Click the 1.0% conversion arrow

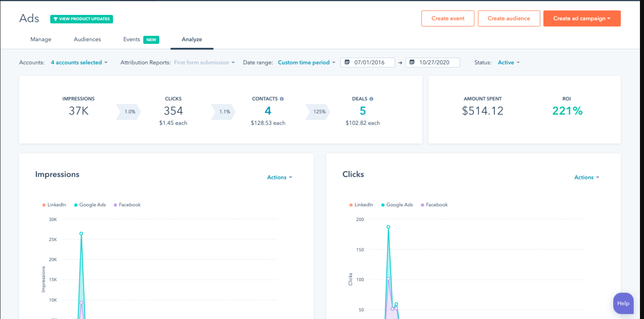(128, 112)
